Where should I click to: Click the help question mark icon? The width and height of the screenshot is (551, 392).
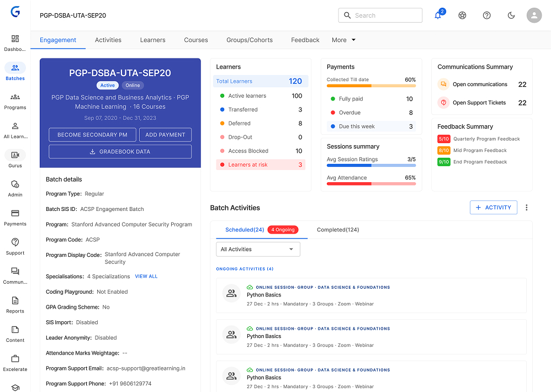click(x=486, y=15)
